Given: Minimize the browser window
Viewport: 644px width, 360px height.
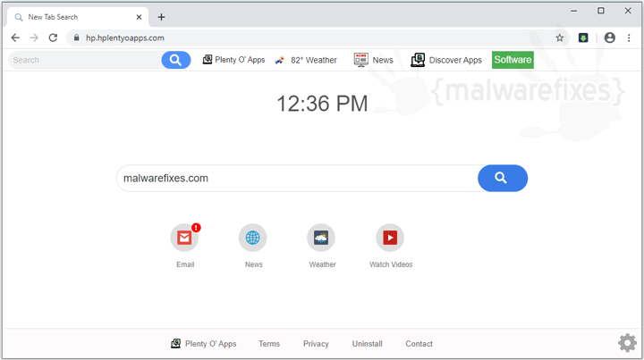Looking at the screenshot, I should [573, 11].
